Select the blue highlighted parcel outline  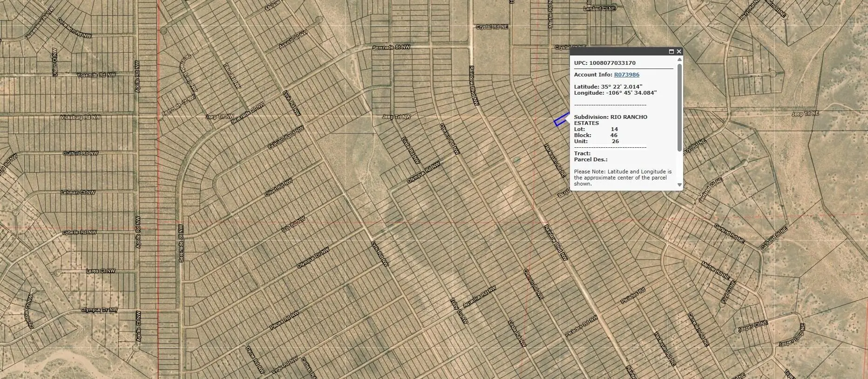coord(561,120)
